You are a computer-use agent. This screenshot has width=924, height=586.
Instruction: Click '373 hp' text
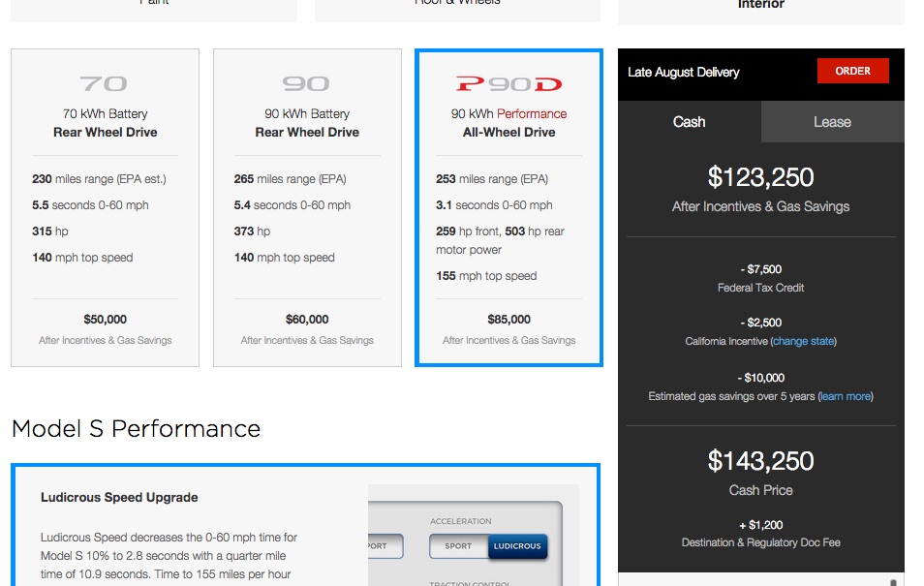[x=252, y=231]
